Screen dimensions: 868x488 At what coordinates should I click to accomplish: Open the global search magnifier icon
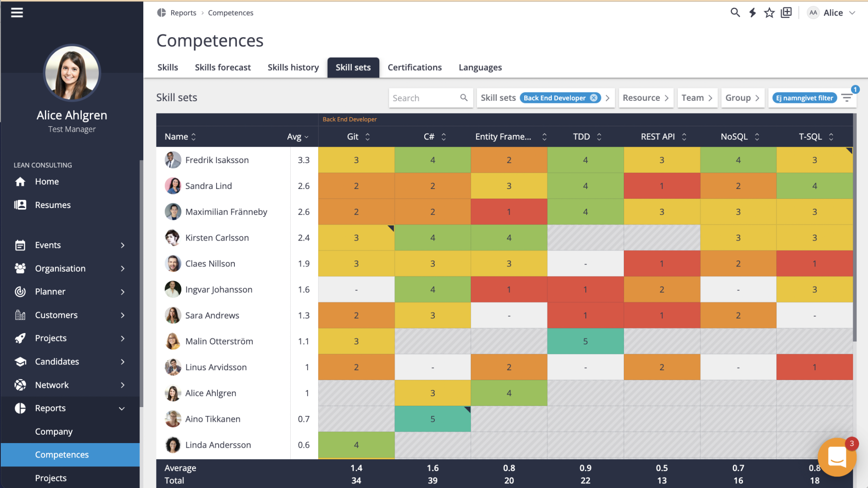735,13
